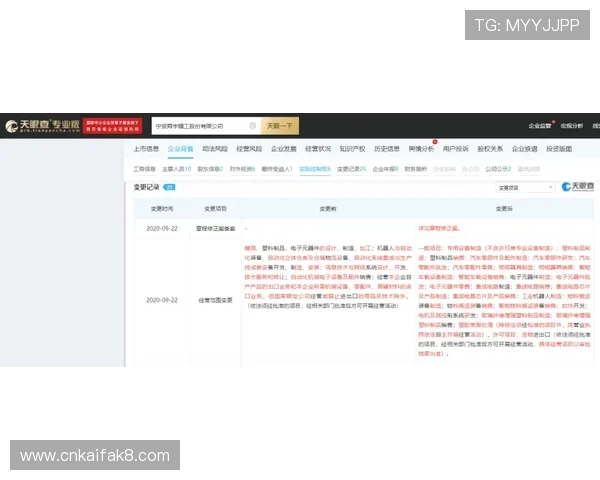Select the 工商信息 sub-tab
Viewport: 600px width, 480px height.
tap(144, 169)
